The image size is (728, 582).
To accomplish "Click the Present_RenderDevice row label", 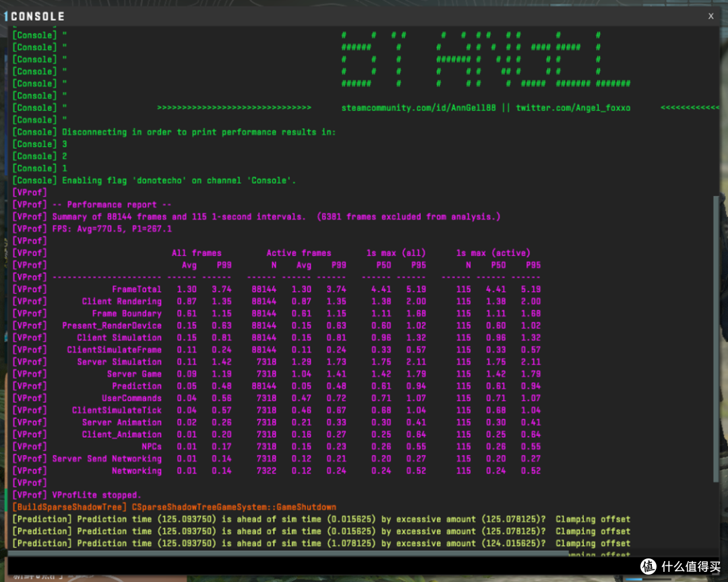I will tap(112, 325).
